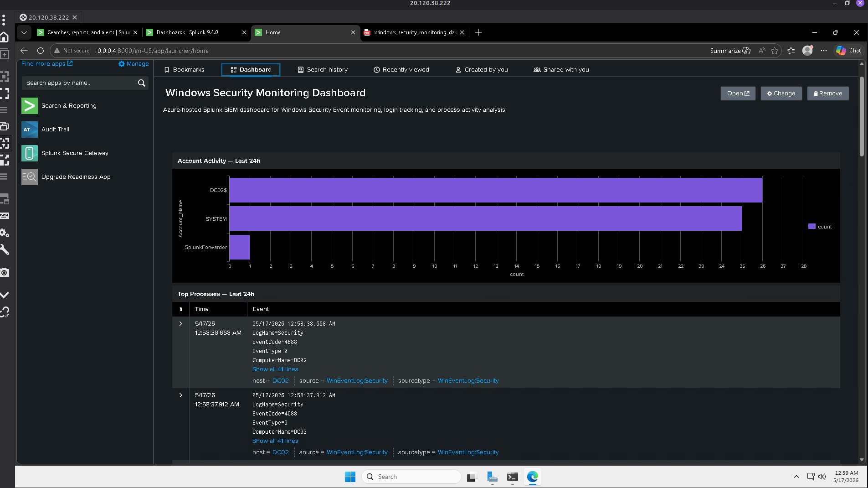This screenshot has width=868, height=488.
Task: Open the gears settings icon in the viewer sidebar
Action: pyautogui.click(x=5, y=233)
